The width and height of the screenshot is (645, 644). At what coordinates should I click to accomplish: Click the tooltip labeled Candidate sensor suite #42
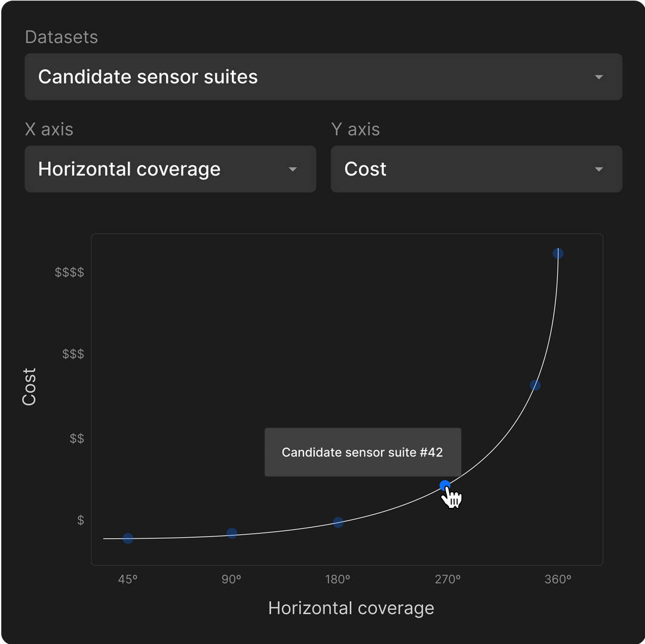[363, 452]
